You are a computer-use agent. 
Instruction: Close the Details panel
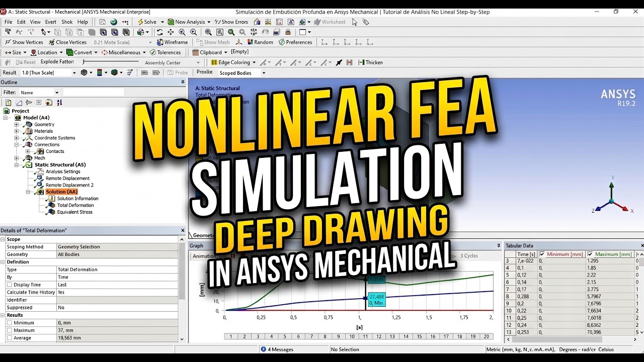(183, 231)
